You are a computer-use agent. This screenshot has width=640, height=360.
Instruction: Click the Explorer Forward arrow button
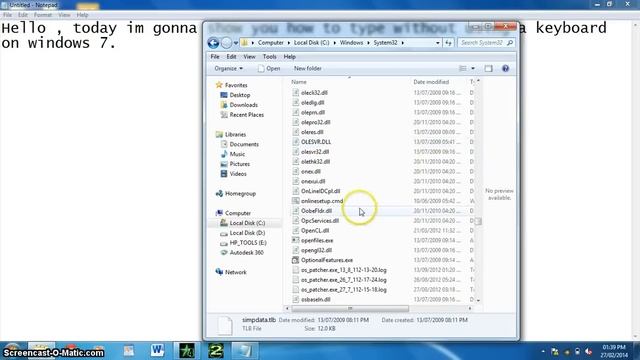[x=226, y=42]
